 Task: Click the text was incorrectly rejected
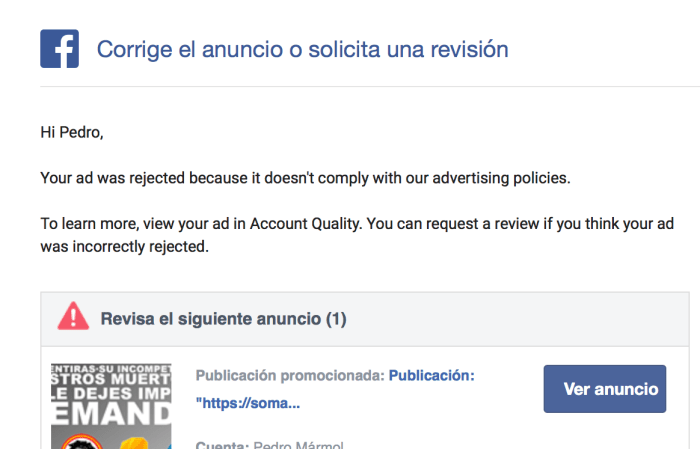tap(124, 246)
